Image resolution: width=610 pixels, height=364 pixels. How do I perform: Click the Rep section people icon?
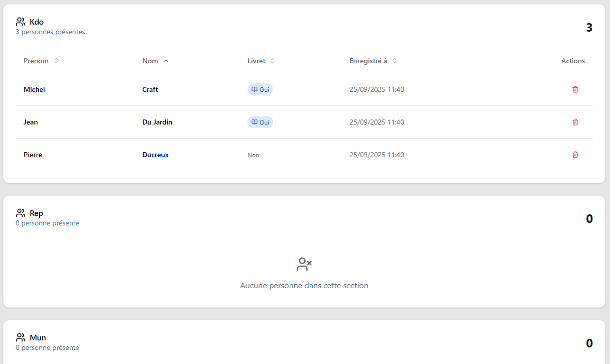(x=21, y=213)
